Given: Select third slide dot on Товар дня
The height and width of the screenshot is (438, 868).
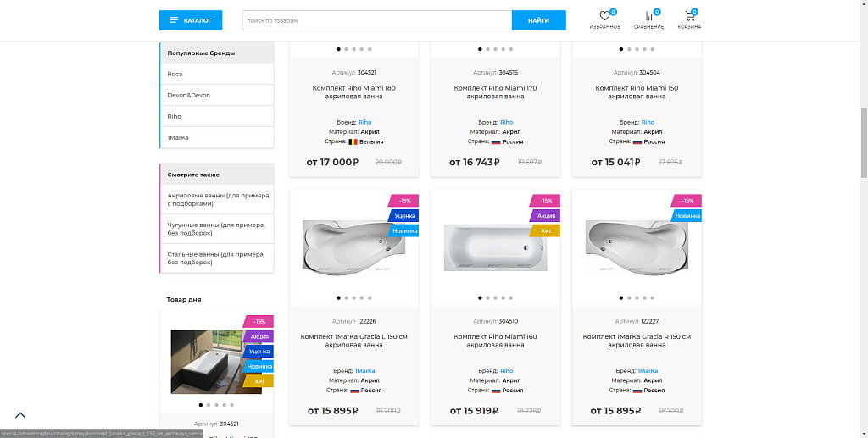Looking at the screenshot, I should pos(216,405).
